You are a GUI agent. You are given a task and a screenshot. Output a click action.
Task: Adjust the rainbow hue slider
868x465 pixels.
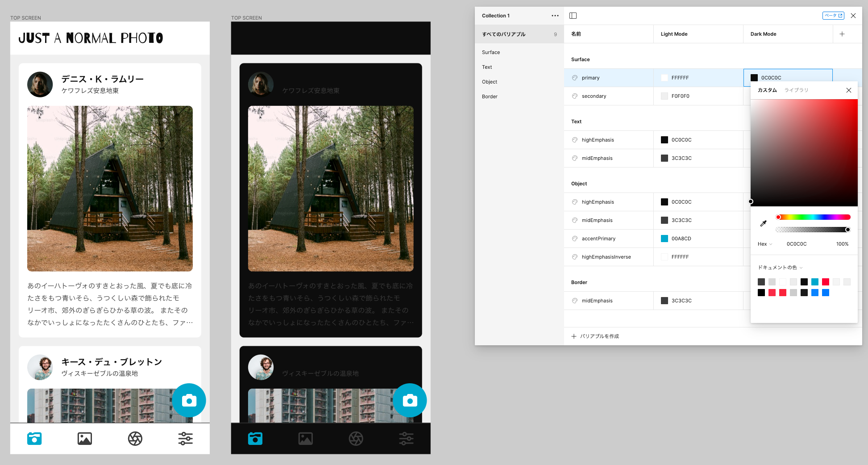tap(813, 217)
